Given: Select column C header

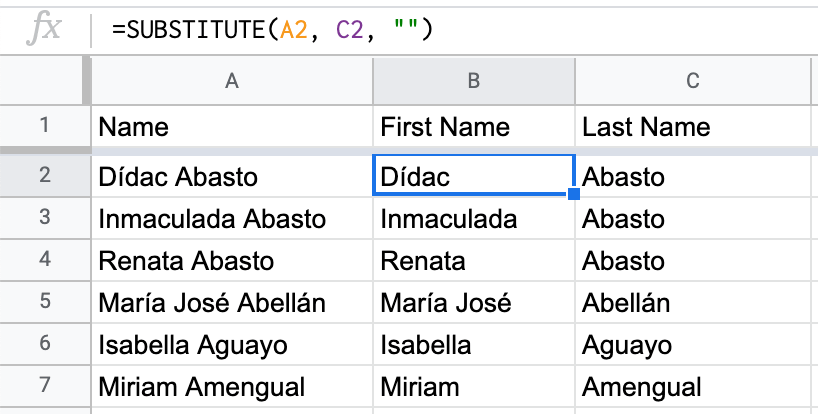Looking at the screenshot, I should [x=692, y=81].
